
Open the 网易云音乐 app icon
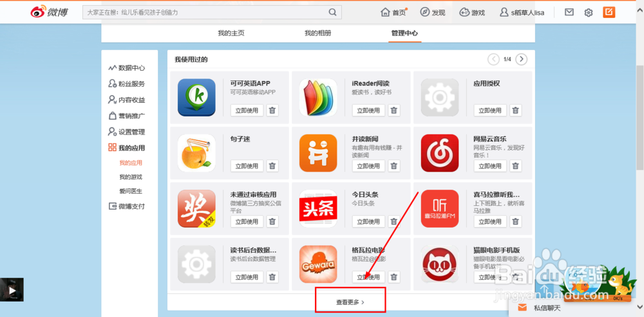pyautogui.click(x=439, y=153)
